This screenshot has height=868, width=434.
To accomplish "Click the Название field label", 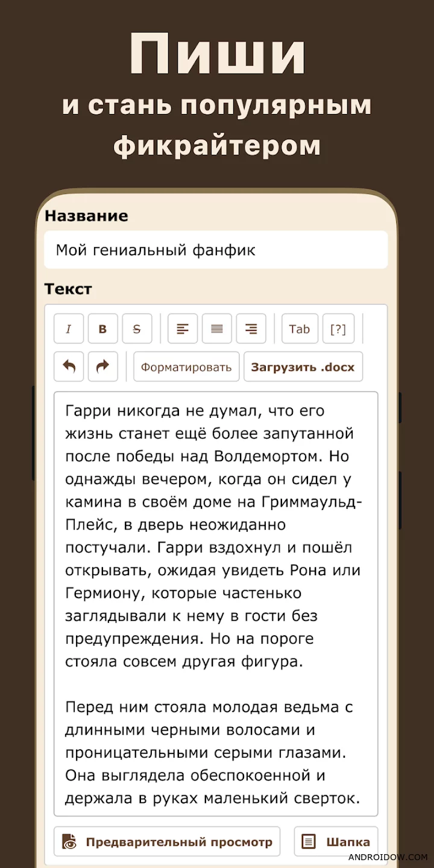I will coord(86,216).
